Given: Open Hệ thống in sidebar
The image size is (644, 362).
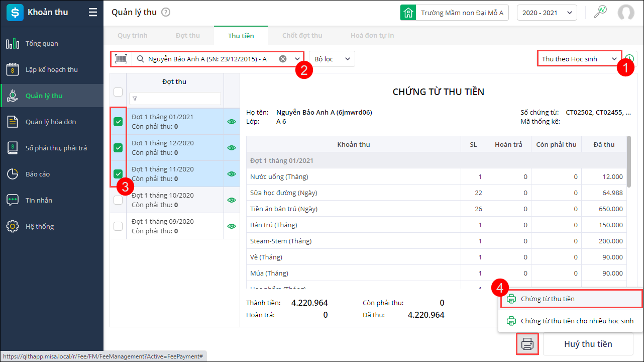Looking at the screenshot, I should point(52,226).
